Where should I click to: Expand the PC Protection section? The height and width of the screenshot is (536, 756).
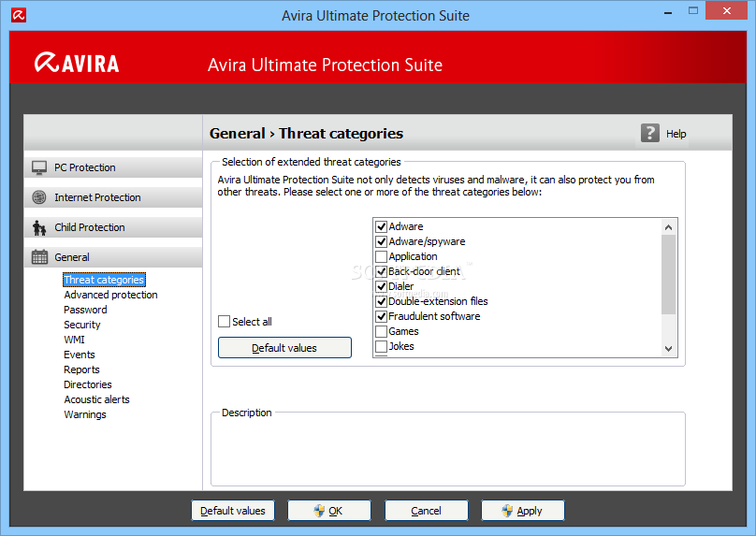[x=113, y=167]
